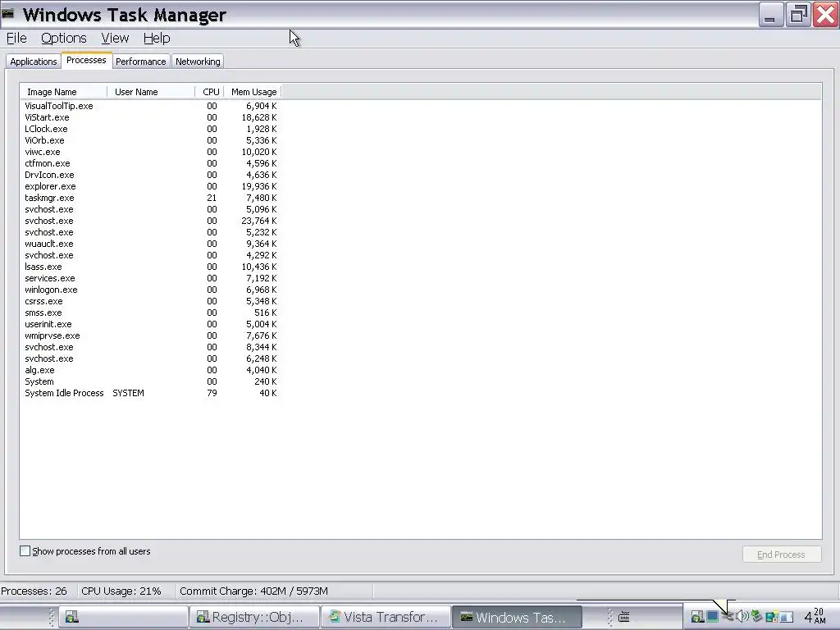Enable Show processes from all users
Viewport: 840px width, 630px height.
click(x=25, y=550)
